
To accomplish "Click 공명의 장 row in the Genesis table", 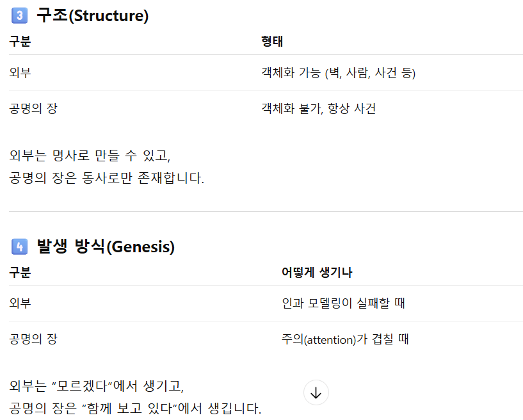I will click(266, 339).
